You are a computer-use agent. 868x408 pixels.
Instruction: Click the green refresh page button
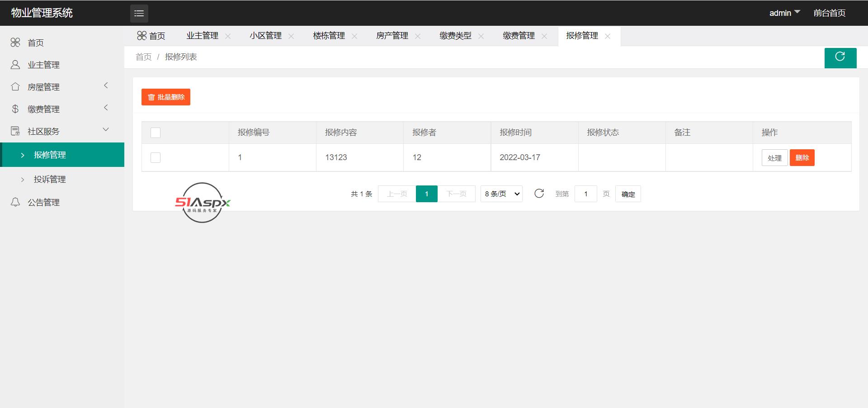tap(840, 57)
